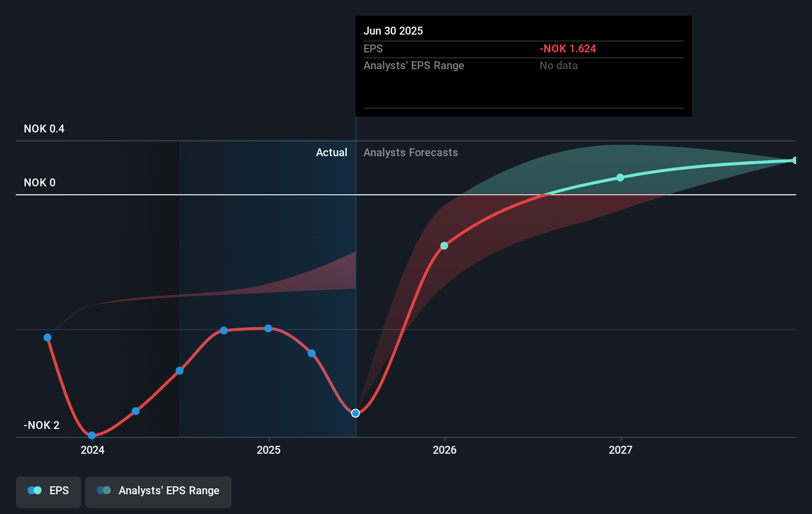
Task: Click the Actual section label
Action: click(331, 152)
